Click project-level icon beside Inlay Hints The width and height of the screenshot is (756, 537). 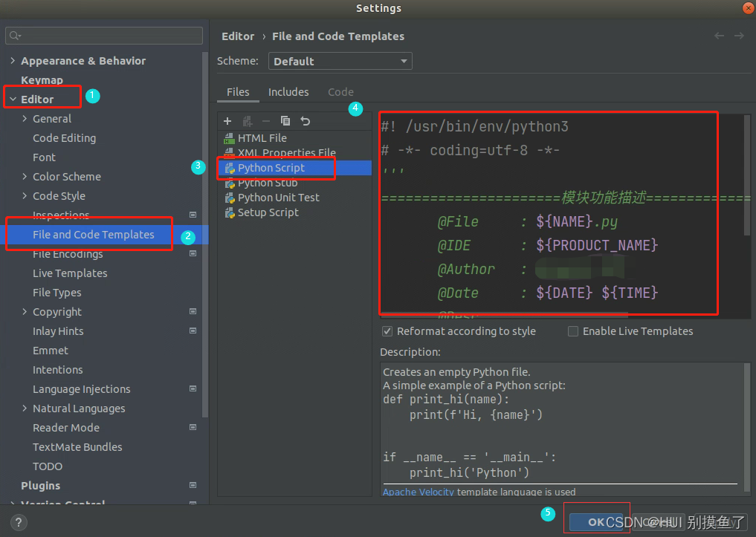[193, 331]
